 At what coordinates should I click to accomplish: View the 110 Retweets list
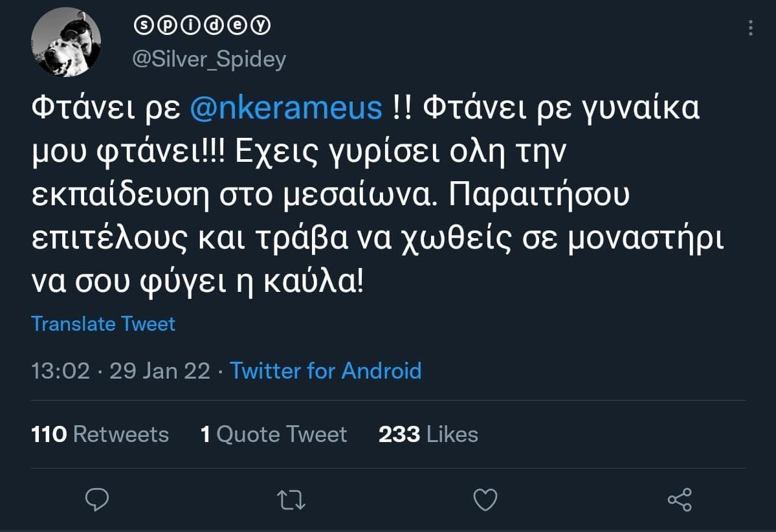[100, 434]
